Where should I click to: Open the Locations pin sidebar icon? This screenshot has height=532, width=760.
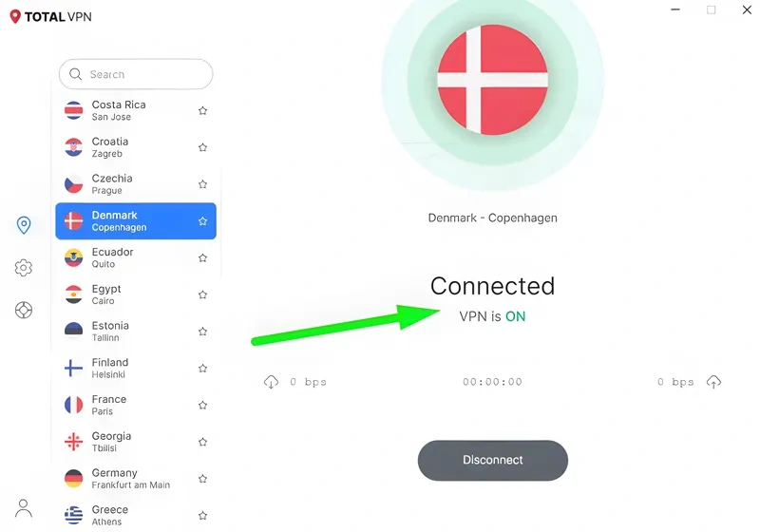23,225
